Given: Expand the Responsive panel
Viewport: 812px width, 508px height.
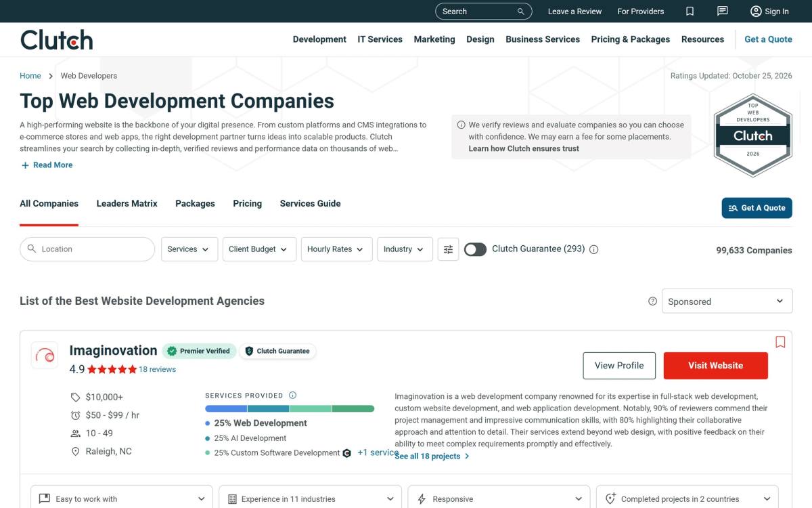Looking at the screenshot, I should [499, 499].
